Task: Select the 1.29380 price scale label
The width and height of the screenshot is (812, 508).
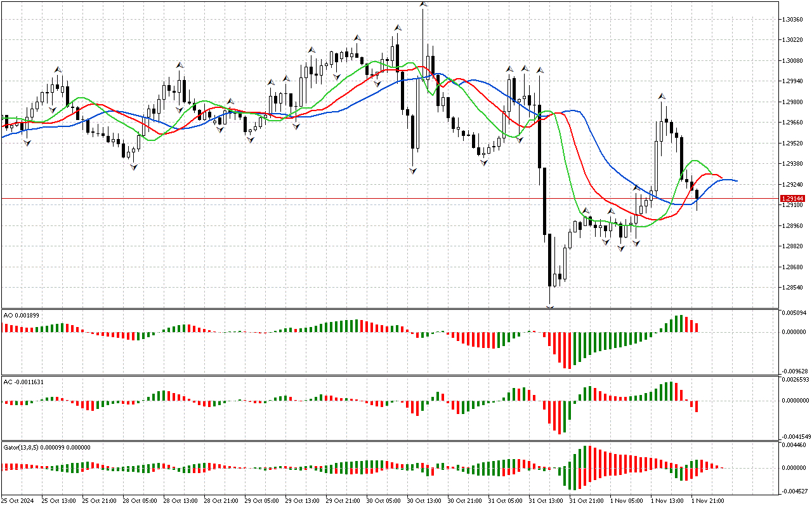Action: click(x=792, y=164)
